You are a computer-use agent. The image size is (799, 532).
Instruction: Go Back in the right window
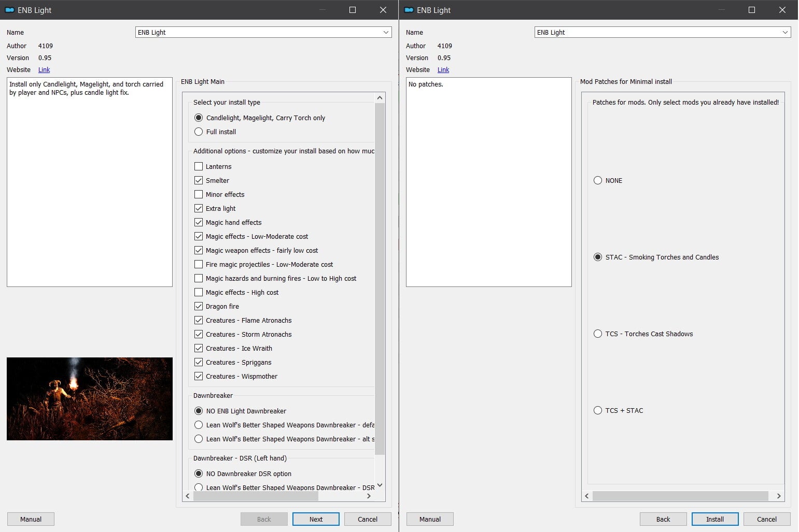tap(663, 519)
